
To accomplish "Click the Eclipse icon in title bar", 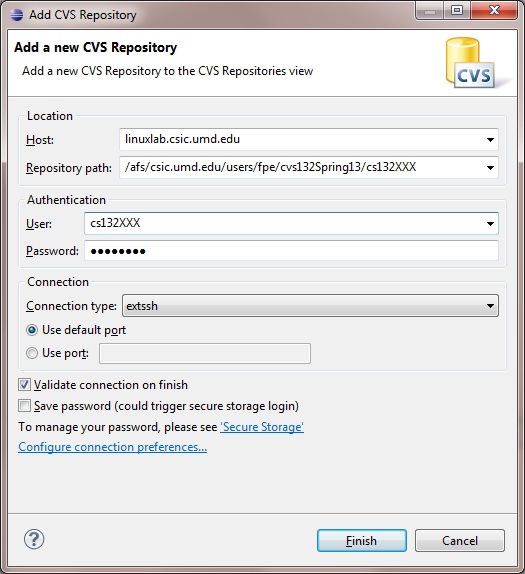I will 16,15.
